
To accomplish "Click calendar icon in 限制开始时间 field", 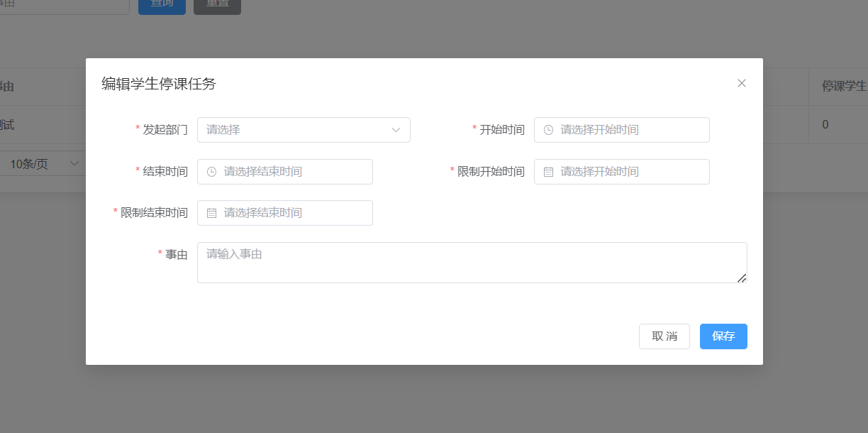I will pyautogui.click(x=548, y=172).
